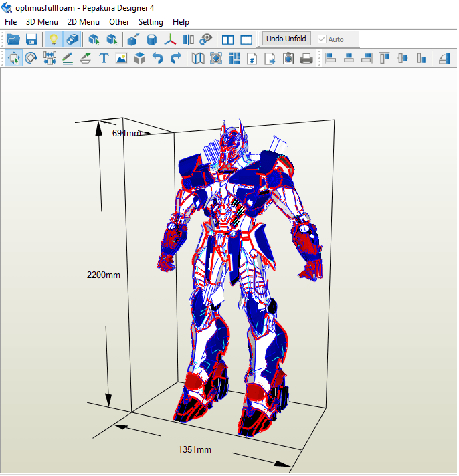
Task: Click the Save floppy disk icon
Action: tap(31, 39)
